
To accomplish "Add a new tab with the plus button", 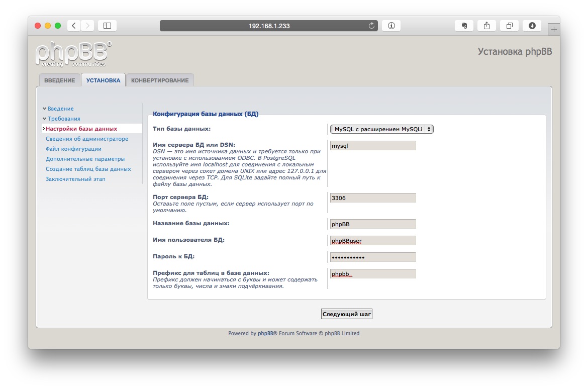I will [553, 29].
